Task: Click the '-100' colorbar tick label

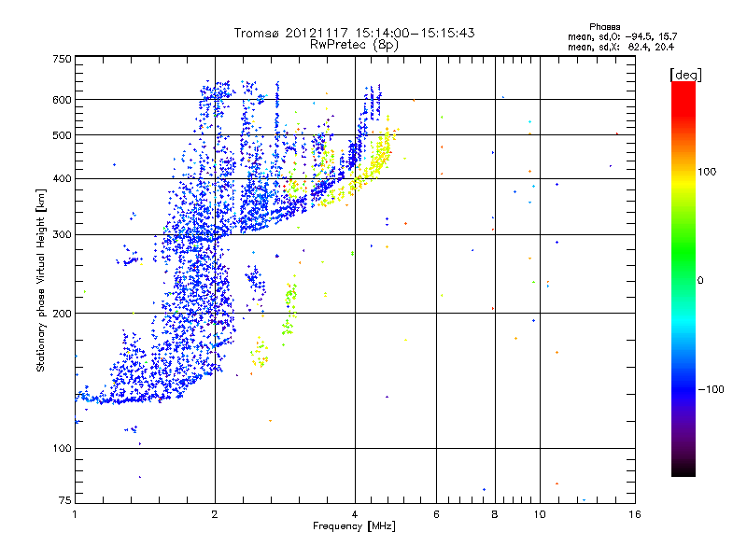Action: (711, 389)
